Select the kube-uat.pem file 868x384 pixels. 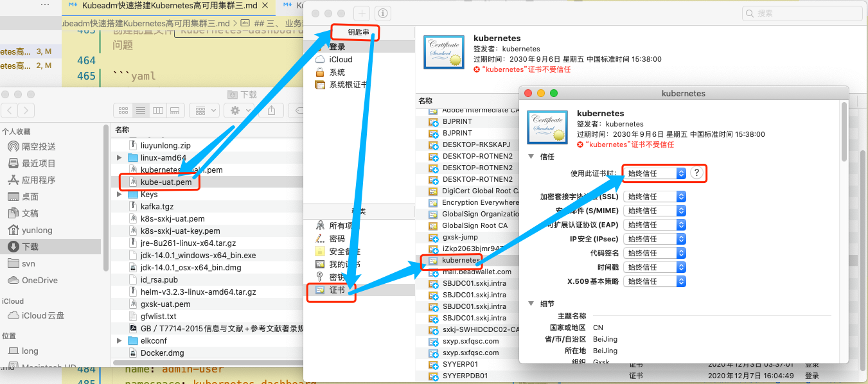(166, 182)
